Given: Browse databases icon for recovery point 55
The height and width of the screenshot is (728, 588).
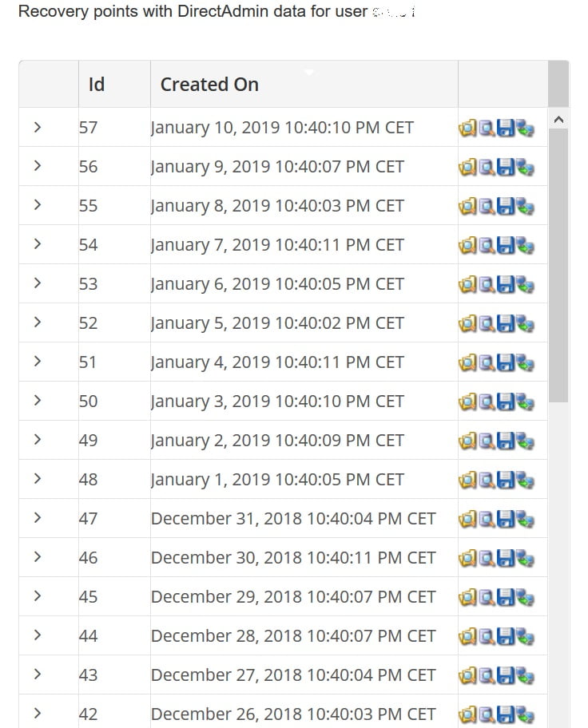Looking at the screenshot, I should click(487, 206).
